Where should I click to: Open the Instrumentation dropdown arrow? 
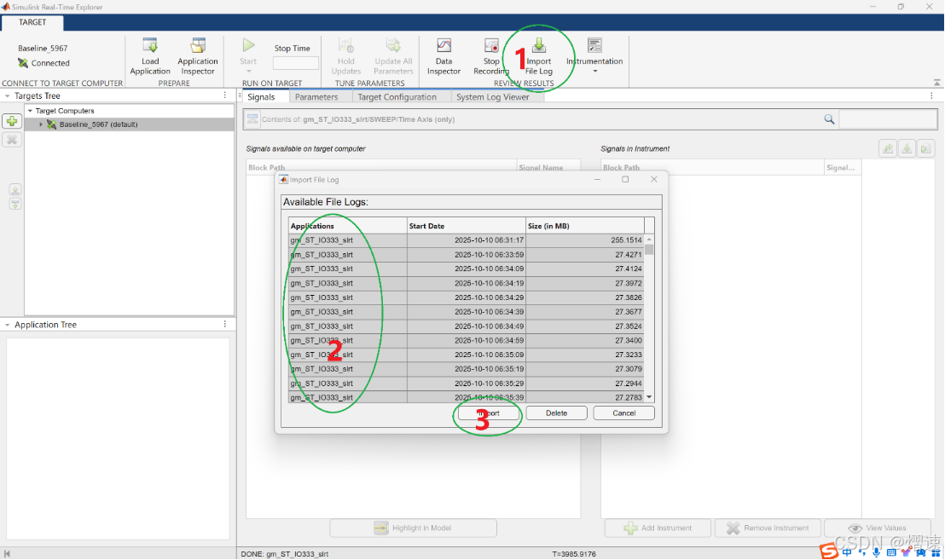point(594,72)
